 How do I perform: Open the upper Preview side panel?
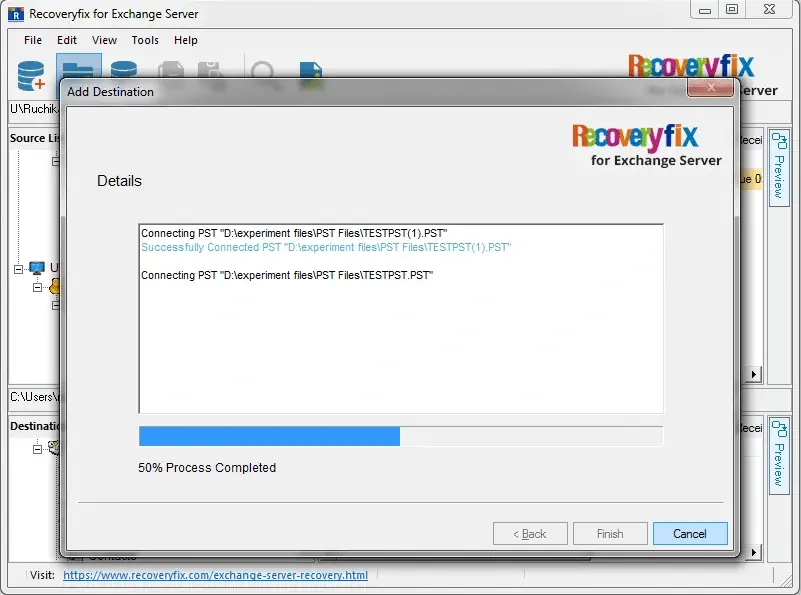coord(779,168)
